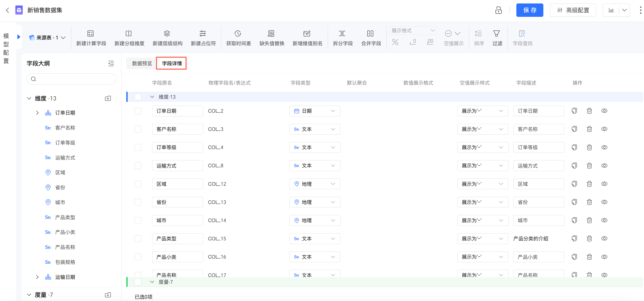Click the lock icon in the header
This screenshot has height=301, width=644.
(498, 10)
